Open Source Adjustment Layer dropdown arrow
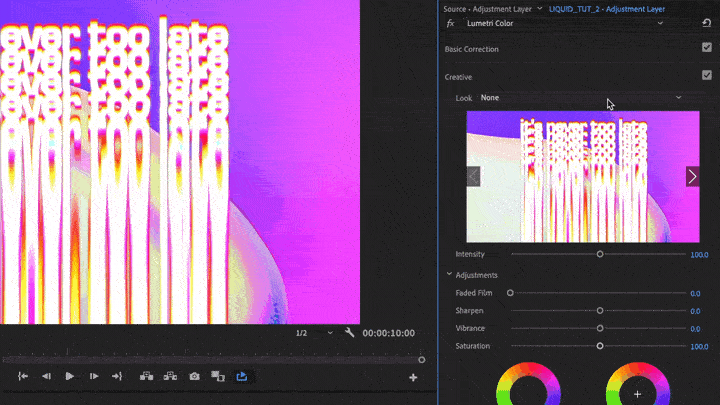The image size is (720, 405). pyautogui.click(x=540, y=9)
